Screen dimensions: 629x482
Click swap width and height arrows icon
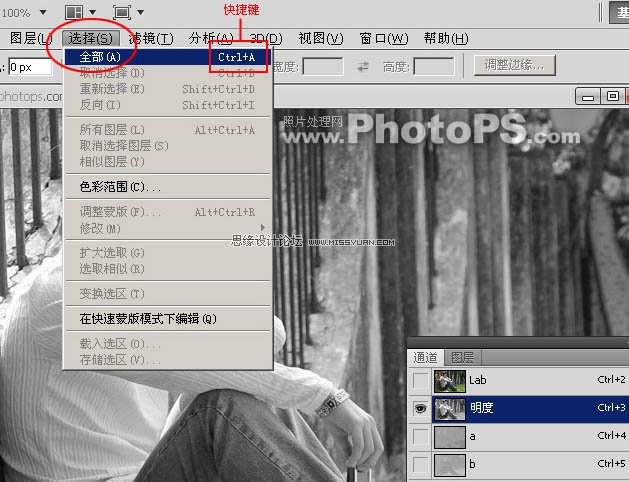tap(363, 67)
